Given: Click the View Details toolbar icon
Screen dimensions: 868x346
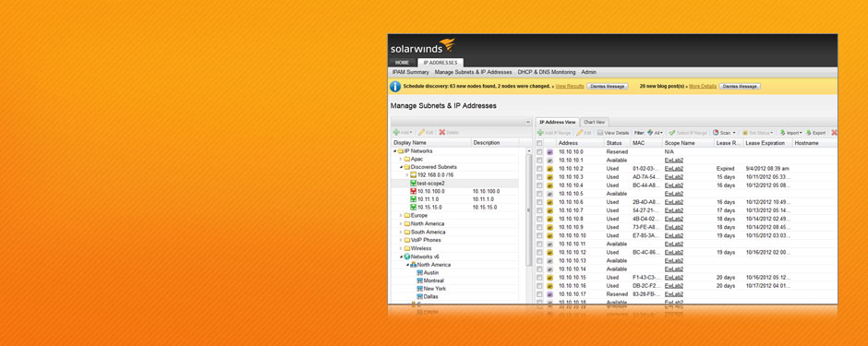Looking at the screenshot, I should [599, 133].
